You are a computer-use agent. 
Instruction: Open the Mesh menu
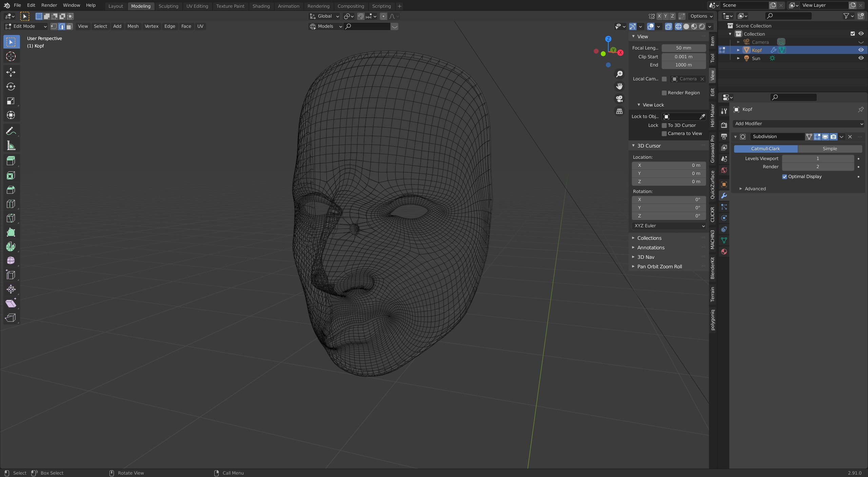[133, 26]
